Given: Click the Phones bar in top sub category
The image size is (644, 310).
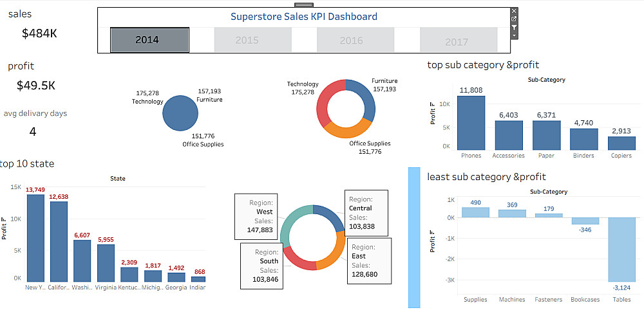Looking at the screenshot, I should pyautogui.click(x=471, y=123).
